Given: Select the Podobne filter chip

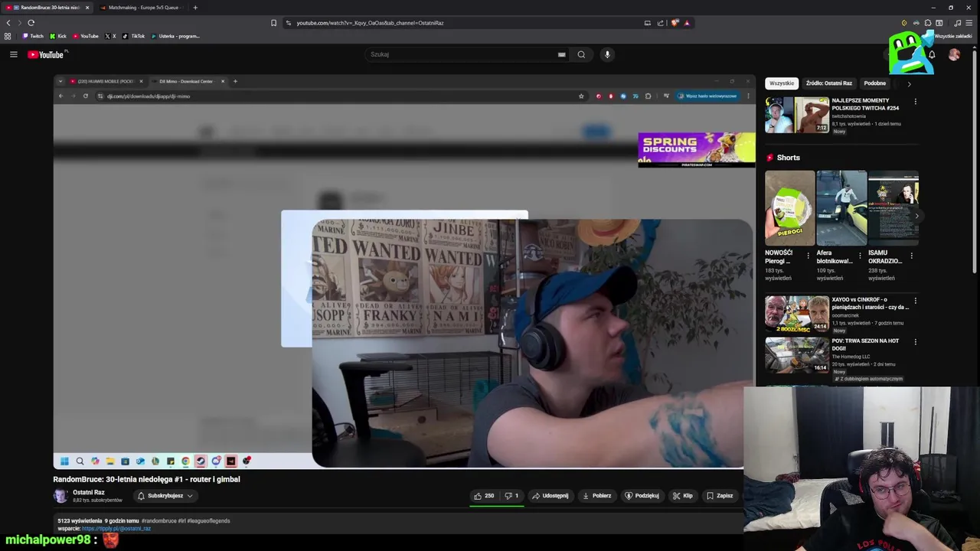Looking at the screenshot, I should point(875,83).
